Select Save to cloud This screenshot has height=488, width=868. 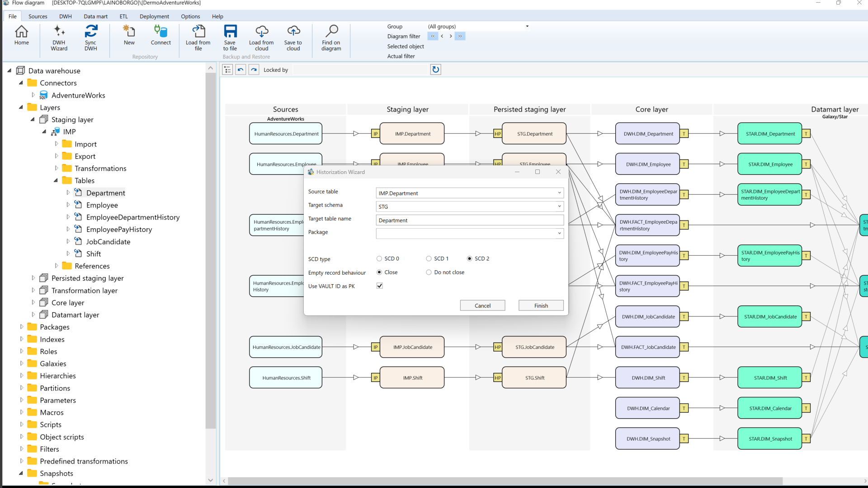[x=293, y=38]
